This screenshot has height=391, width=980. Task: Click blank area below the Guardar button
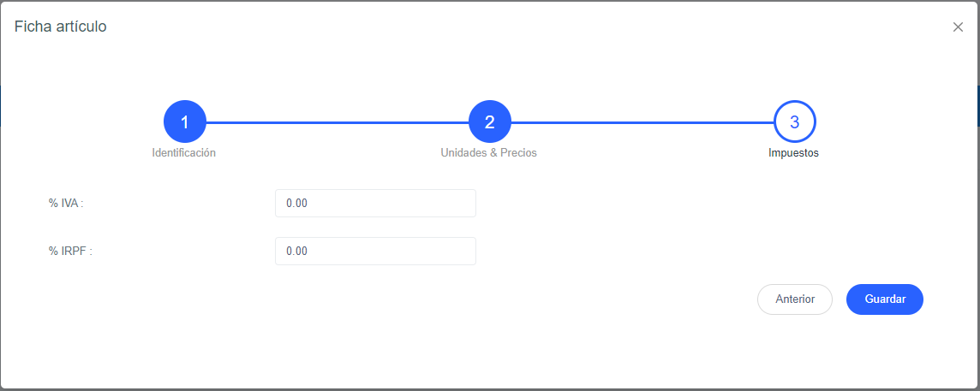click(884, 351)
